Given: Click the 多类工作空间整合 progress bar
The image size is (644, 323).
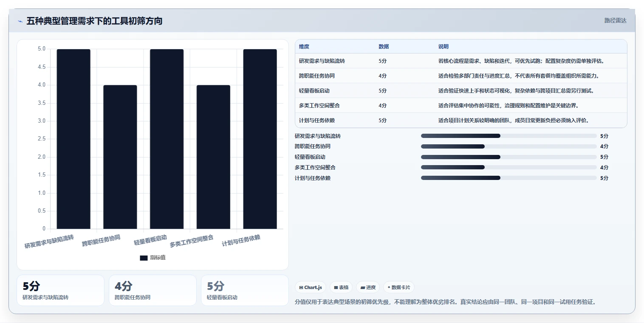Looking at the screenshot, I should 509,167.
